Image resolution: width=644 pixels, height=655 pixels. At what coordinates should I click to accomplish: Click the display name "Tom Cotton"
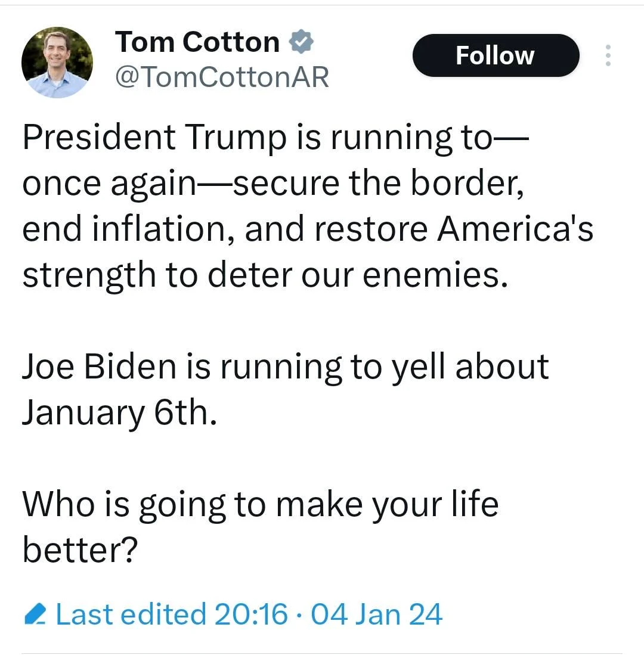(197, 42)
